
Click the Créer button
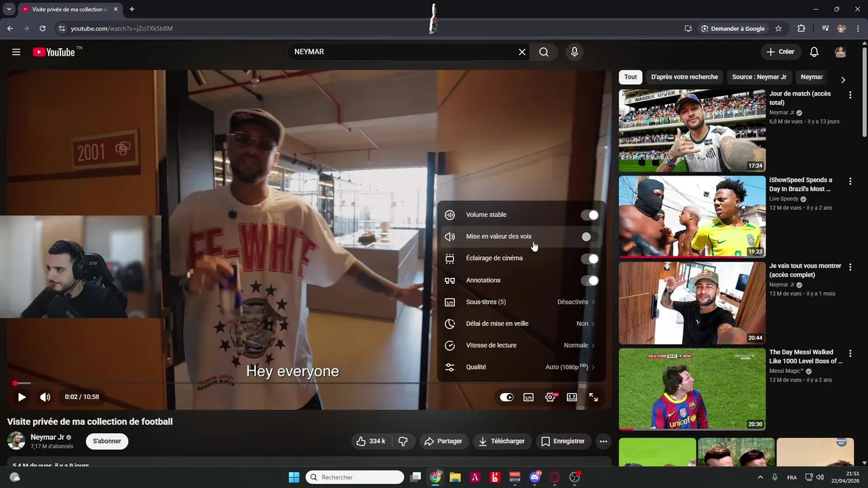(781, 52)
